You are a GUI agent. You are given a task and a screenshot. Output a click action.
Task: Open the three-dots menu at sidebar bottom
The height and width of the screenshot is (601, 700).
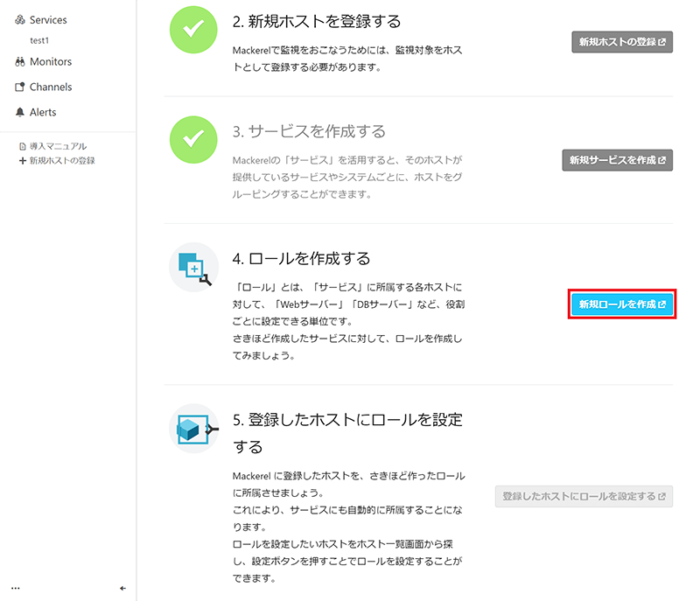[16, 589]
